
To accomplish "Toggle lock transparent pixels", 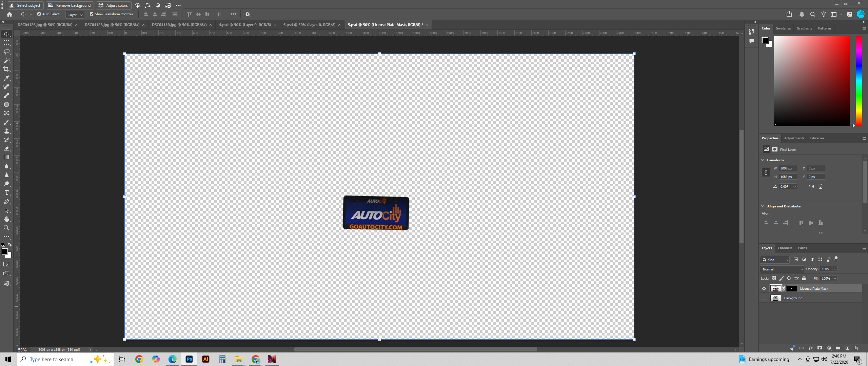I will click(774, 278).
